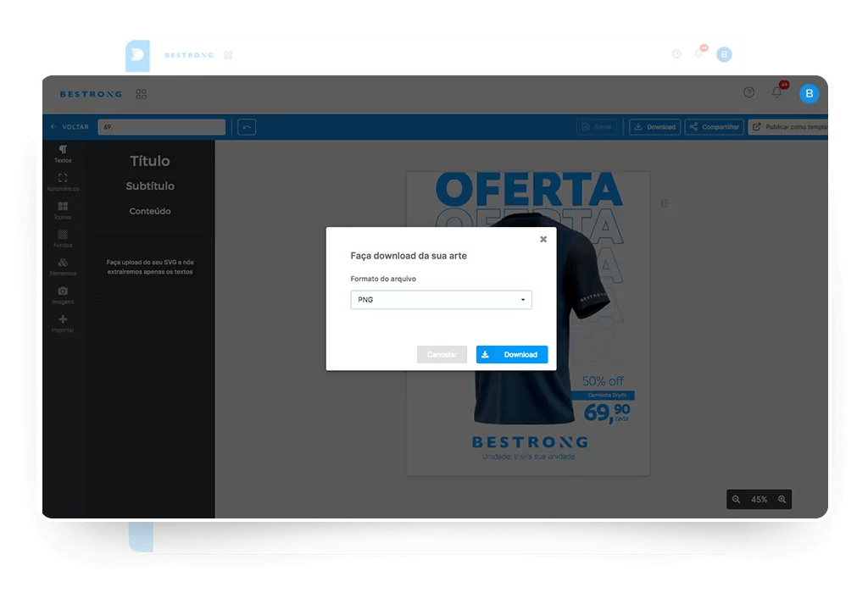Close the download dialog with X
The width and height of the screenshot is (868, 593).
tap(543, 239)
